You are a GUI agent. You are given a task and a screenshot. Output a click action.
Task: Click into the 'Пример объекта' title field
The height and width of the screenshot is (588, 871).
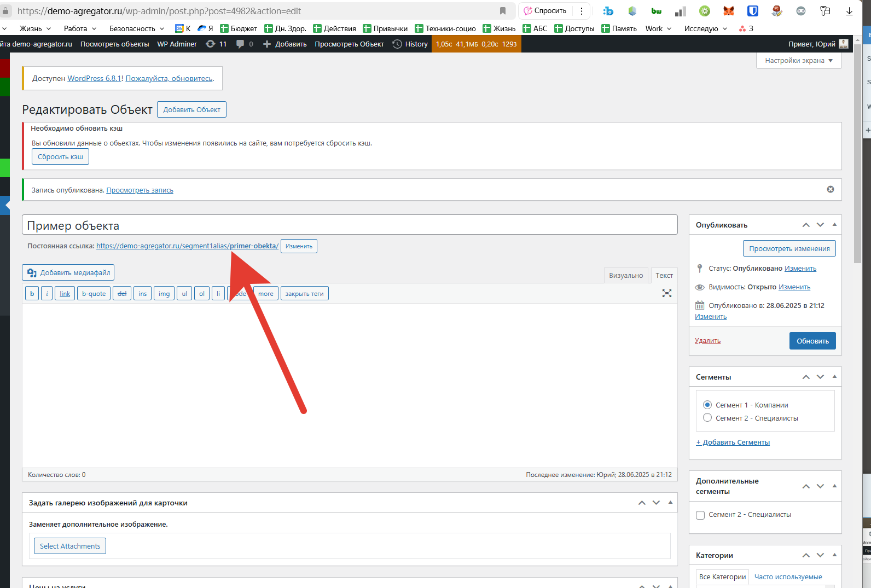point(349,225)
